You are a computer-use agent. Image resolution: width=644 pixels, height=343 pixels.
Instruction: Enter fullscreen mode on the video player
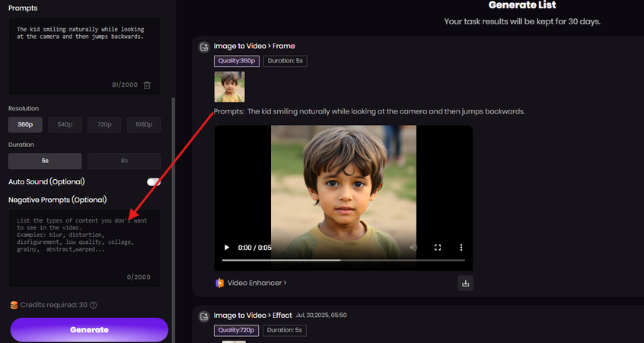point(438,247)
